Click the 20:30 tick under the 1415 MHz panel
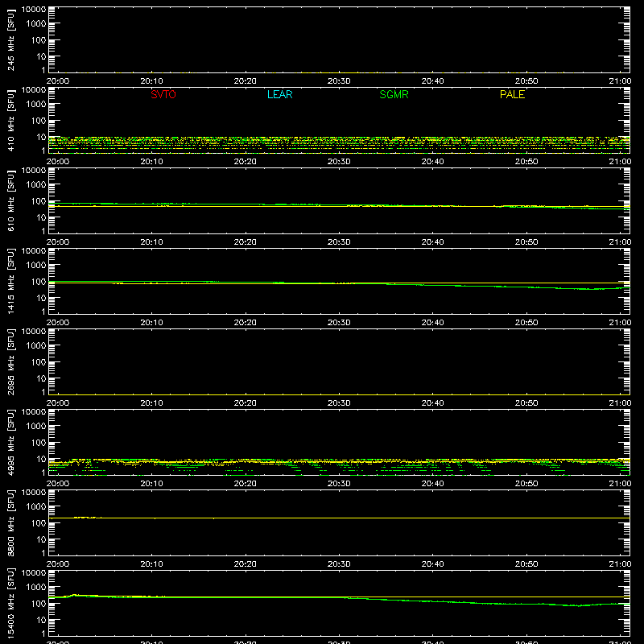Image resolution: width=644 pixels, height=644 pixels. [339, 323]
